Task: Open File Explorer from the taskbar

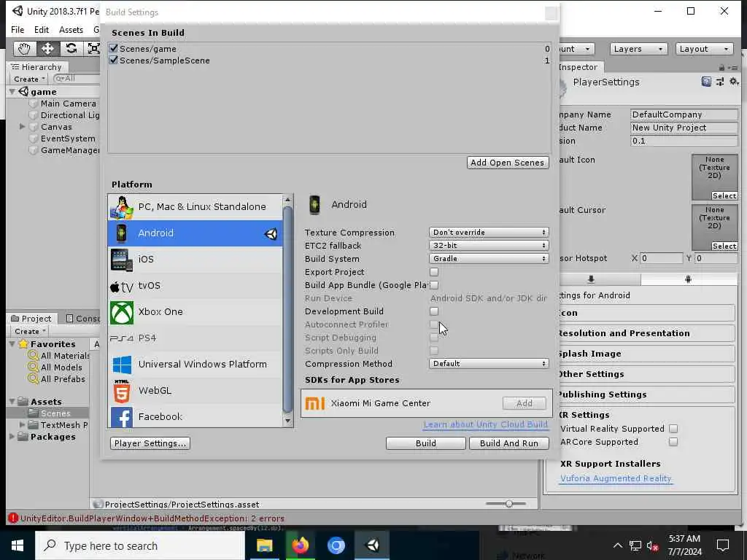Action: click(264, 545)
